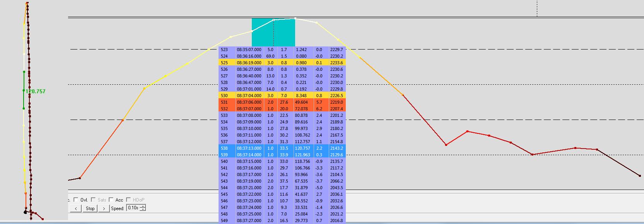Select value 67.535 in row 543
Screen dimensions: 644x224
coord(301,181)
